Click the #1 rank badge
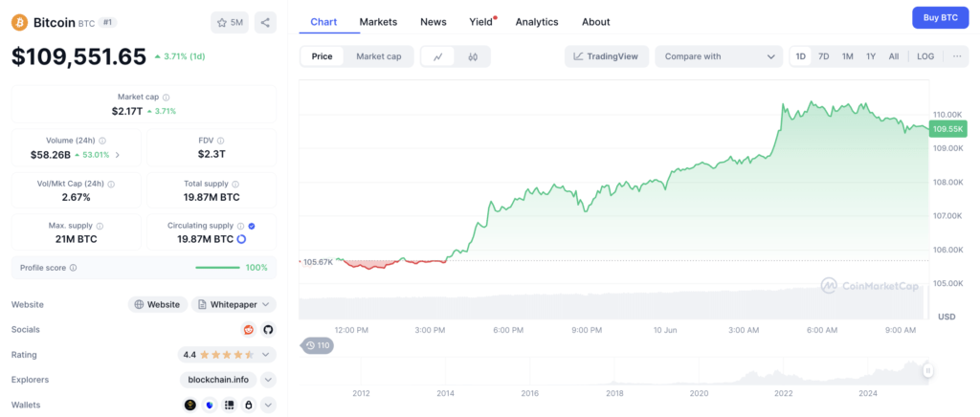 [x=107, y=22]
